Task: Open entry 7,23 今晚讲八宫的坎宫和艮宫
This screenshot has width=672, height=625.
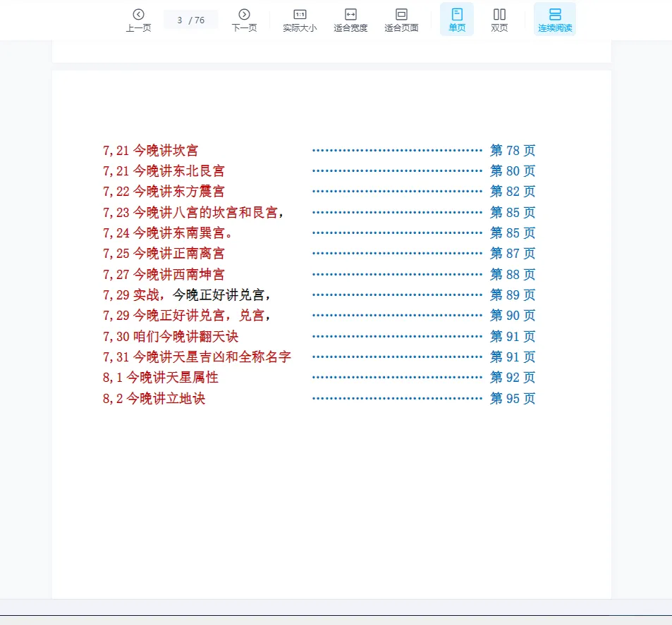Action: (x=193, y=212)
